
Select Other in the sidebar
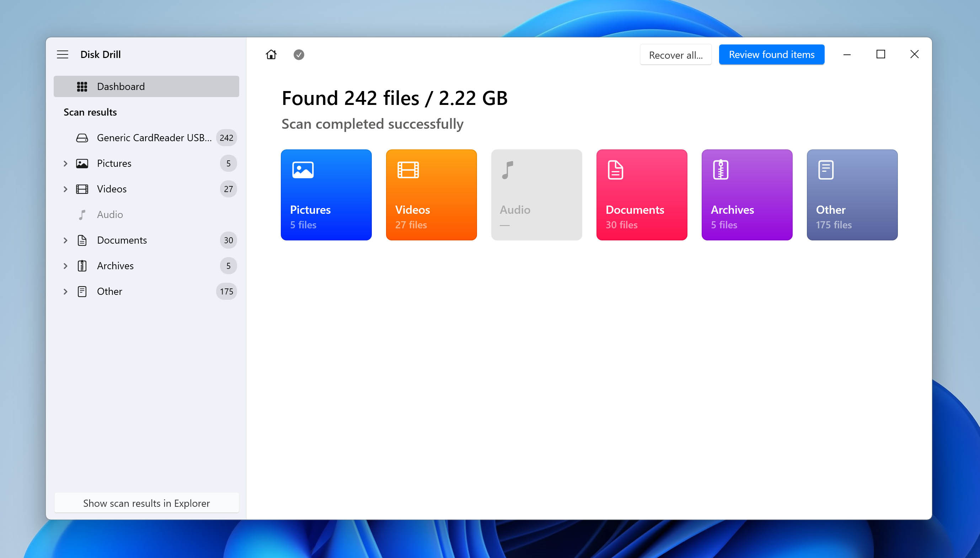146,292
